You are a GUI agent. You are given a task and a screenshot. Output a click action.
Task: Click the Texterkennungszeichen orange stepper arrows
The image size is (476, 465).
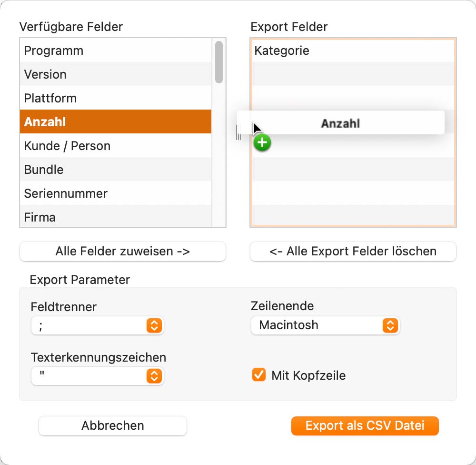click(x=154, y=376)
